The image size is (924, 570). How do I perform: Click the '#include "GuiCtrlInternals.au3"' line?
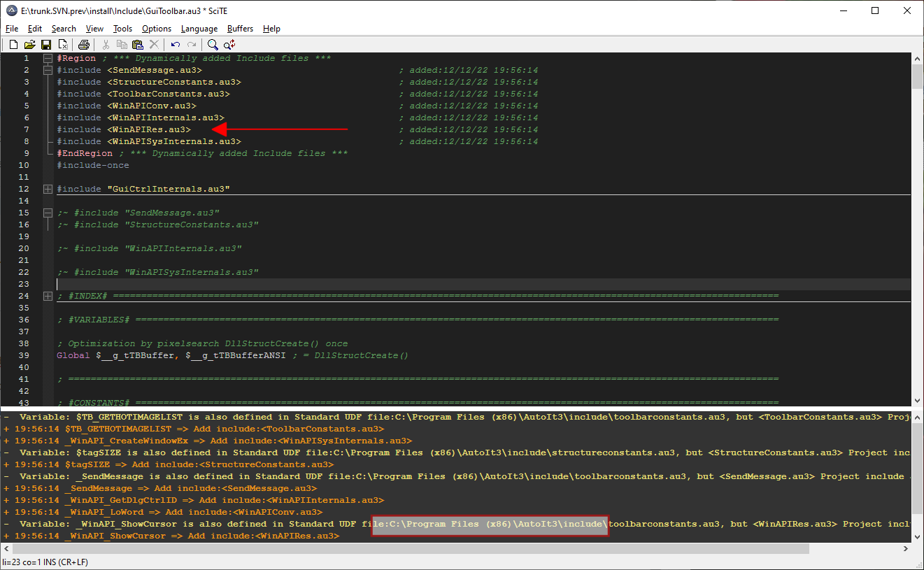pos(143,190)
